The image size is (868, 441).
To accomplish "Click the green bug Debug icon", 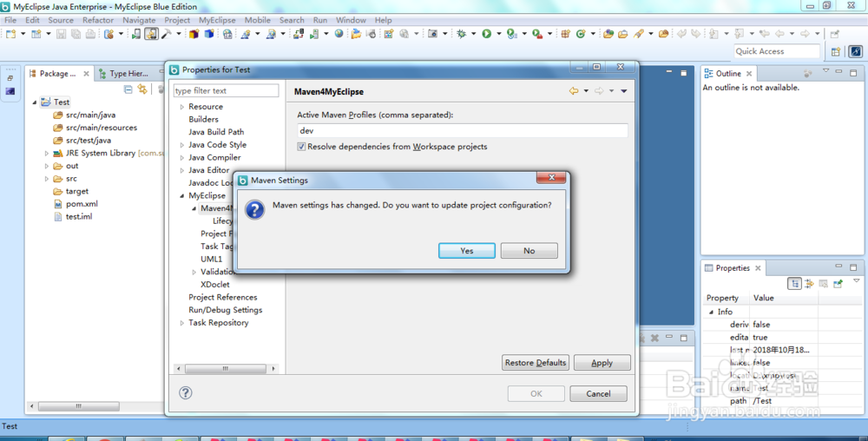I will [461, 34].
